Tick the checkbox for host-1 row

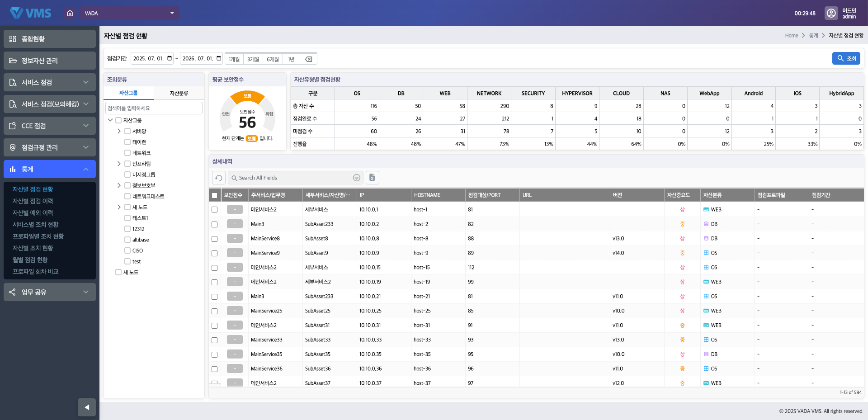pos(214,210)
